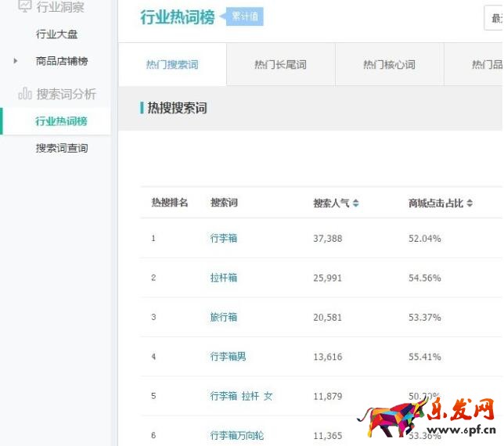Open 行业大盘 in the sidebar
The image size is (504, 446).
click(x=56, y=34)
